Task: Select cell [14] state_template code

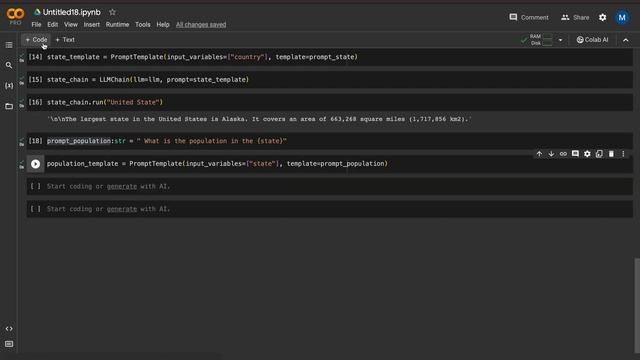Action: (x=202, y=57)
